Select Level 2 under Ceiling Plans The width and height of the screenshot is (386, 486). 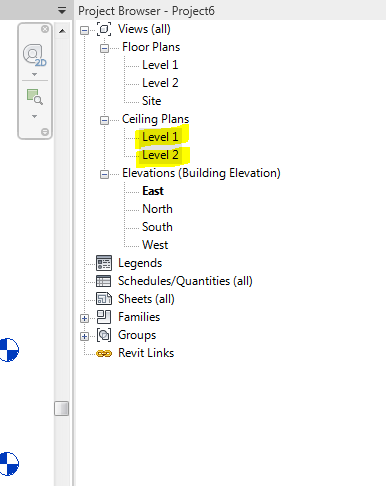pos(160,155)
